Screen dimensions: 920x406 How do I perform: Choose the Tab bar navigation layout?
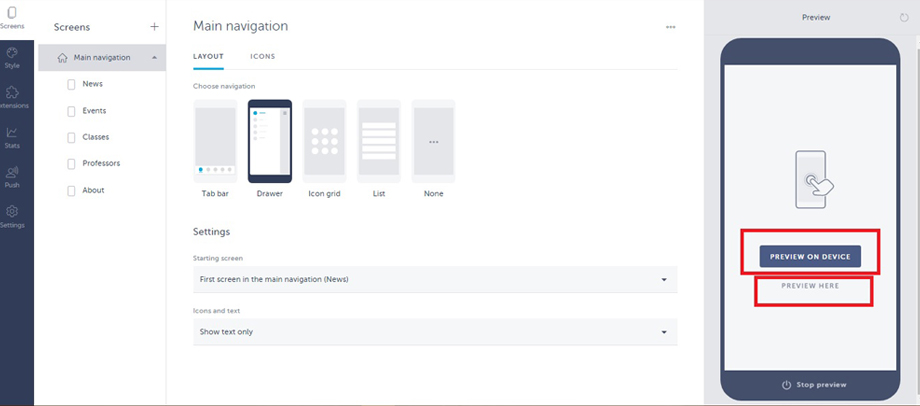[x=215, y=148]
